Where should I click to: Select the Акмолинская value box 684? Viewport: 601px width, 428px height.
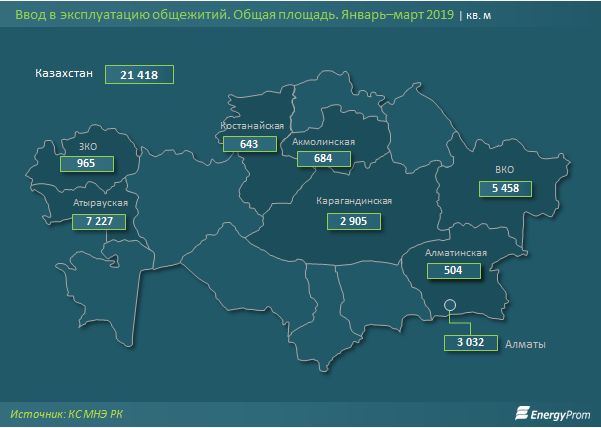(323, 159)
